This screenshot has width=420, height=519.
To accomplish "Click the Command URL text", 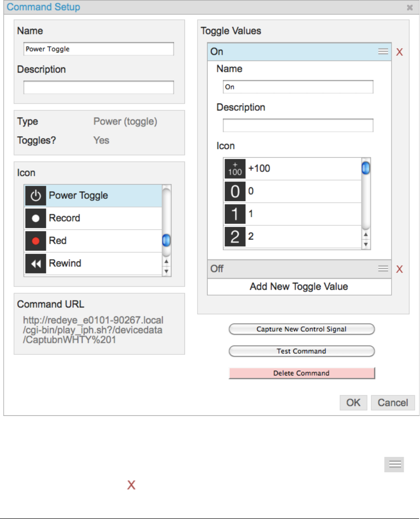I will pyautogui.click(x=93, y=330).
